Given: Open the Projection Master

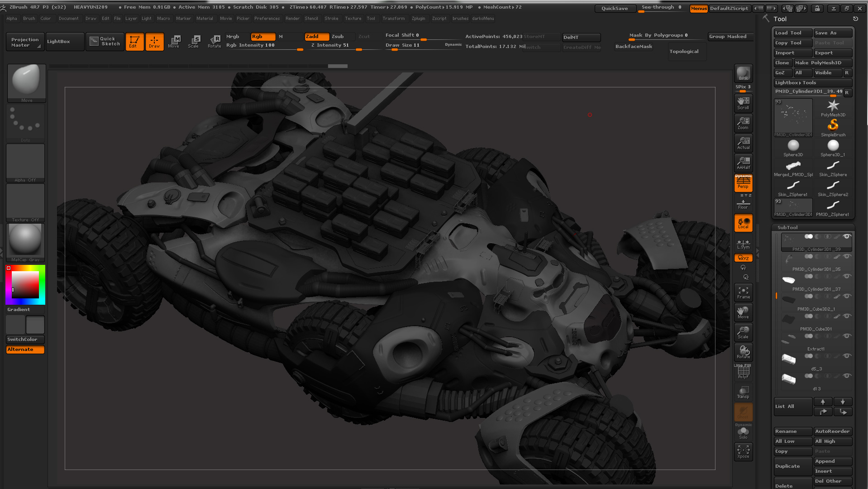Looking at the screenshot, I should point(25,42).
